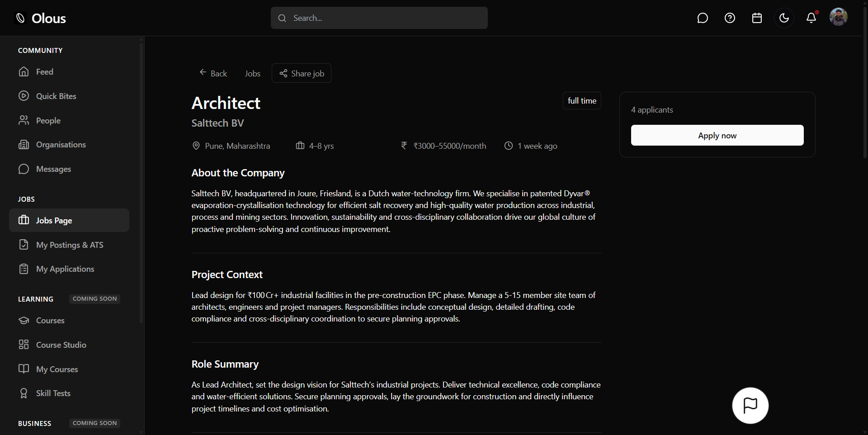Click the About the Company heading
The height and width of the screenshot is (435, 868).
[238, 173]
